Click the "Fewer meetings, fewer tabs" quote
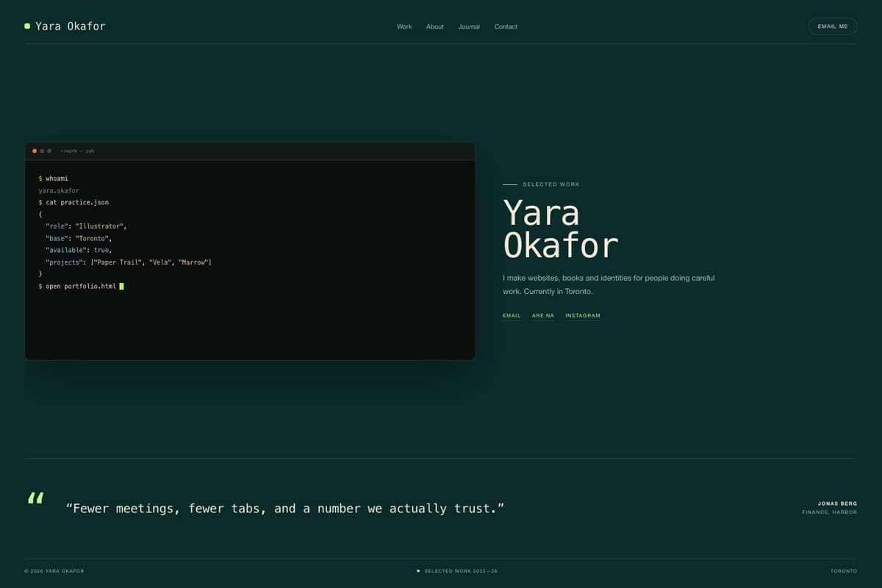The height and width of the screenshot is (588, 882). (285, 509)
